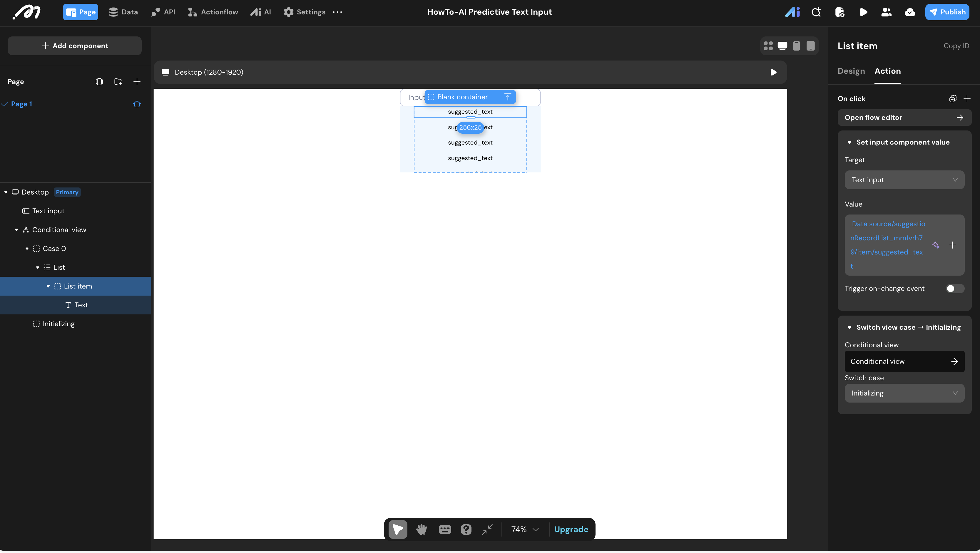The height and width of the screenshot is (553, 980).
Task: Switch canvas to mobile device view
Action: click(796, 46)
